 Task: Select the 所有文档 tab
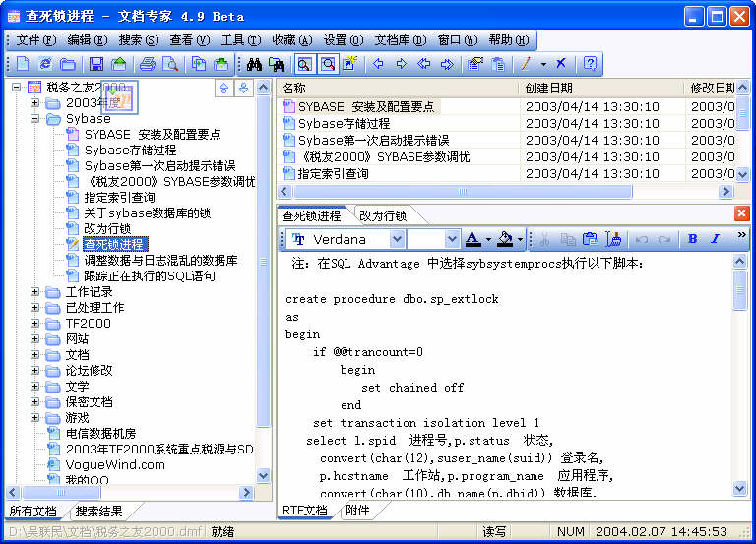coord(33,512)
